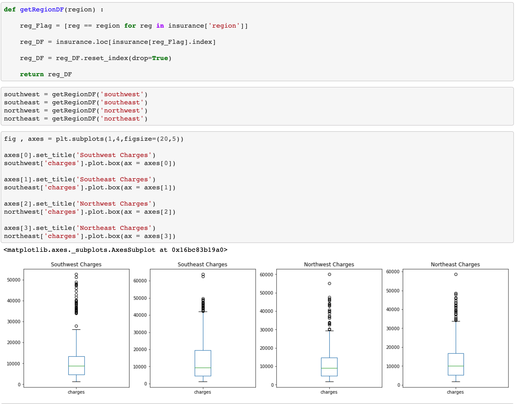532x404 pixels.
Task: Click the Southwest Charges plot title
Action: tap(76, 264)
